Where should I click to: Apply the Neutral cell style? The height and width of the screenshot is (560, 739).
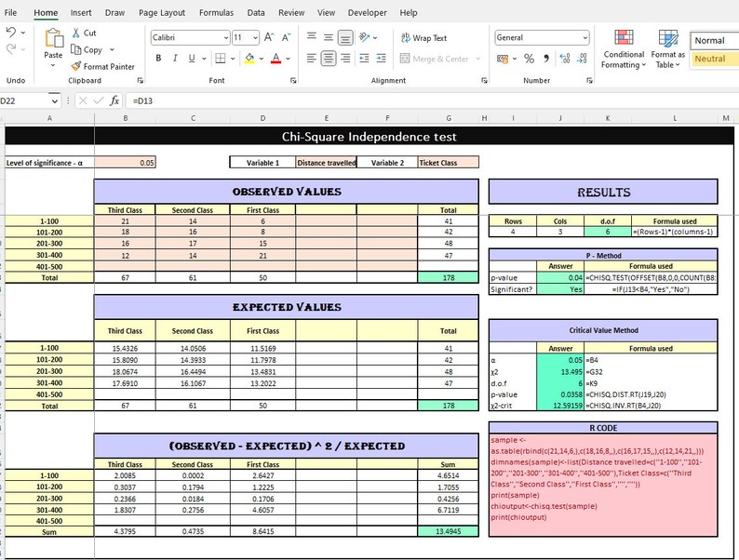tap(715, 59)
